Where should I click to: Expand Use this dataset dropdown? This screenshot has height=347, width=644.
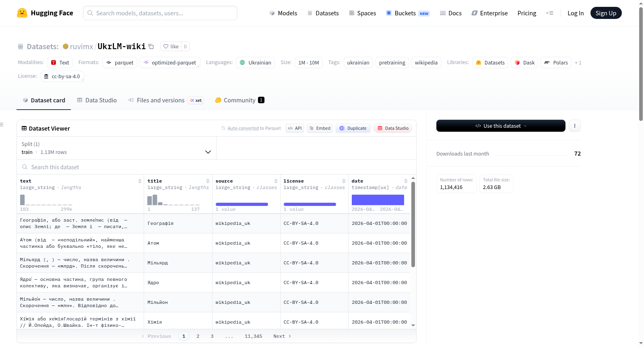pos(501,126)
